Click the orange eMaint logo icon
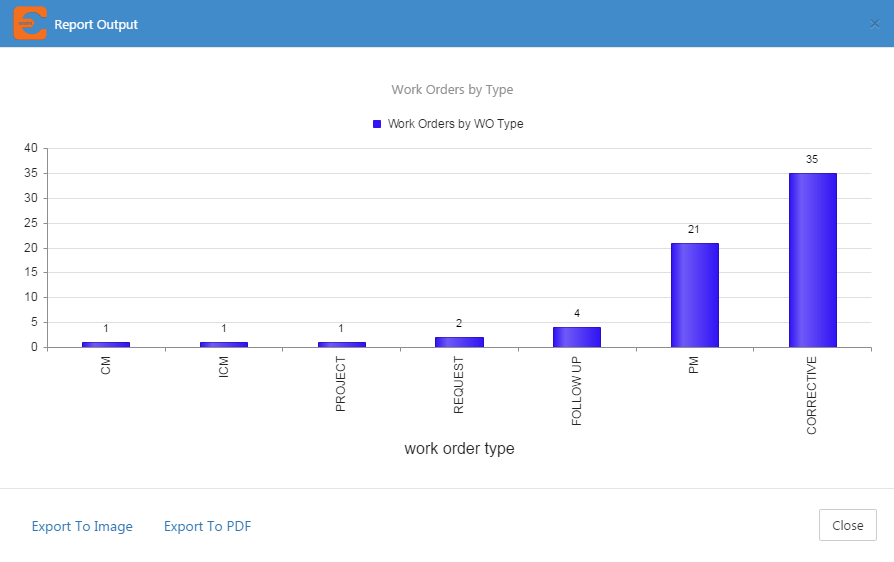 click(x=30, y=23)
